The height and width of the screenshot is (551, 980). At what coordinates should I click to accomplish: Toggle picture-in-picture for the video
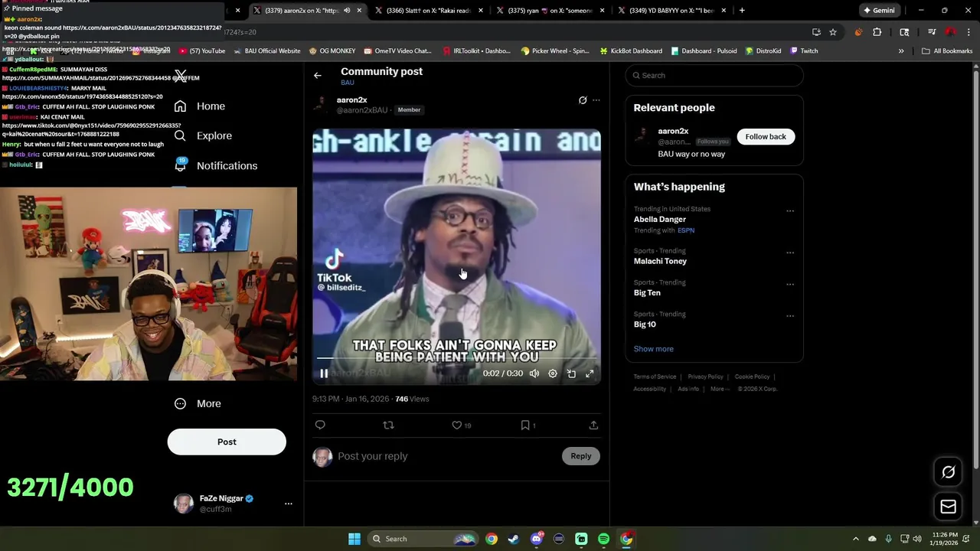click(x=571, y=373)
